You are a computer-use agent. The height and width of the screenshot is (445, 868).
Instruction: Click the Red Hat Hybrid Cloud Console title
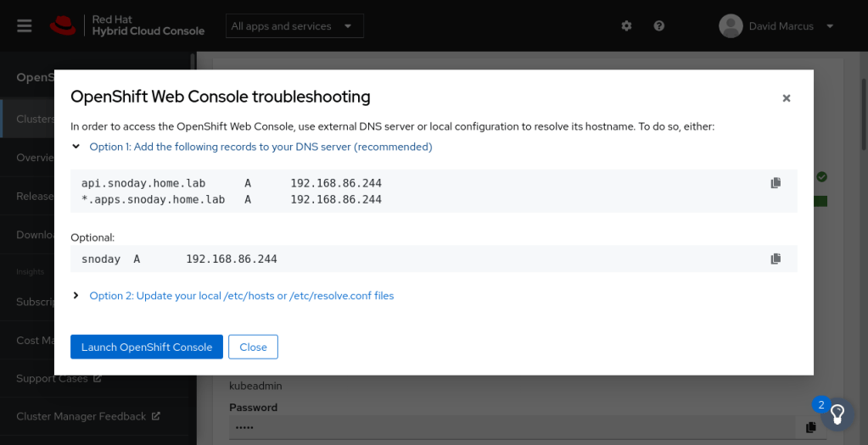coord(148,25)
